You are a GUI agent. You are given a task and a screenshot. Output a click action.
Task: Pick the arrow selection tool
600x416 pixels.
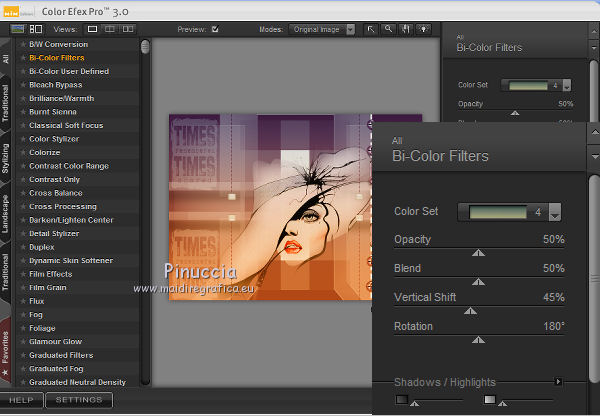[x=371, y=29]
